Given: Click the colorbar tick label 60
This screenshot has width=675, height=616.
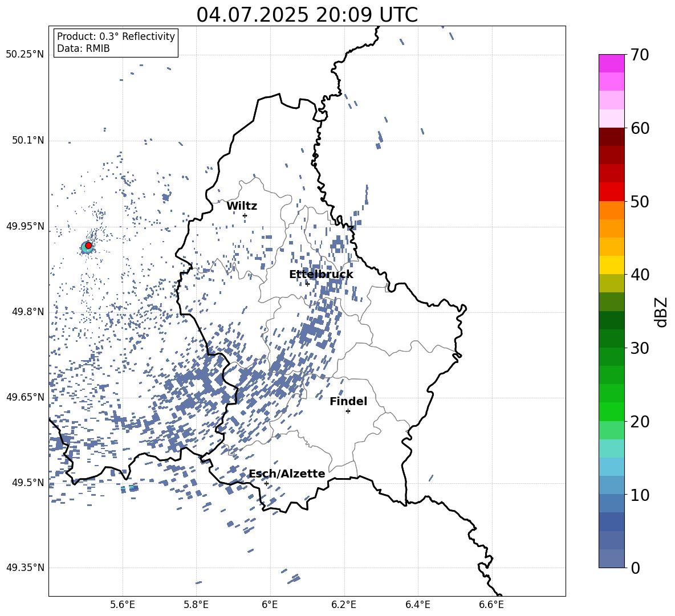Looking at the screenshot, I should coord(640,128).
